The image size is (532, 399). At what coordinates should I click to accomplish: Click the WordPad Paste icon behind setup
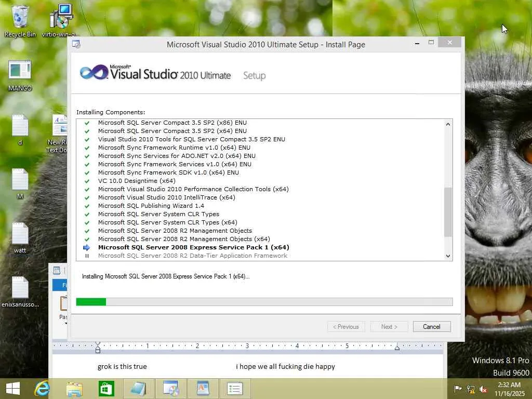[63, 303]
